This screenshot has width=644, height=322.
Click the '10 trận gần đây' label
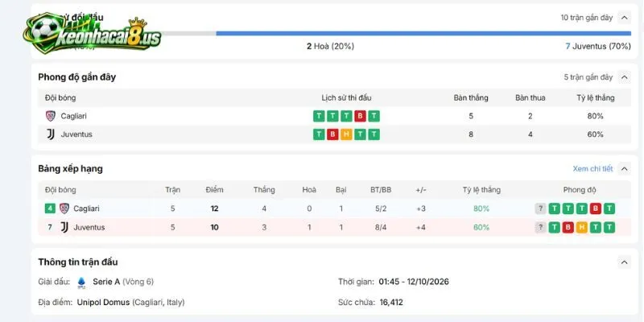point(587,18)
